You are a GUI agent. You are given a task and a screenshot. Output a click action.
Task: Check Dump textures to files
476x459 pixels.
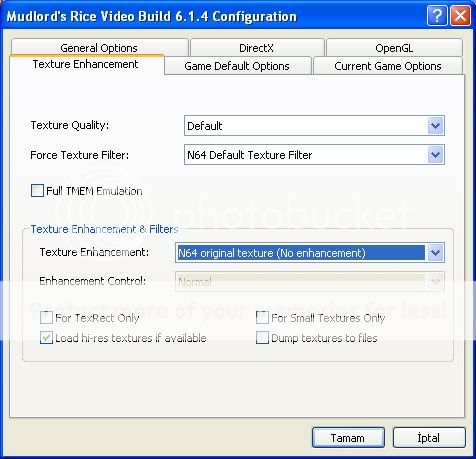(262, 337)
